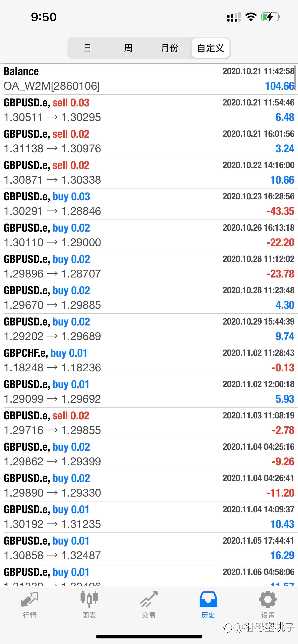Tap the Wi-Fi status icon
The image size is (298, 644).
click(x=251, y=17)
